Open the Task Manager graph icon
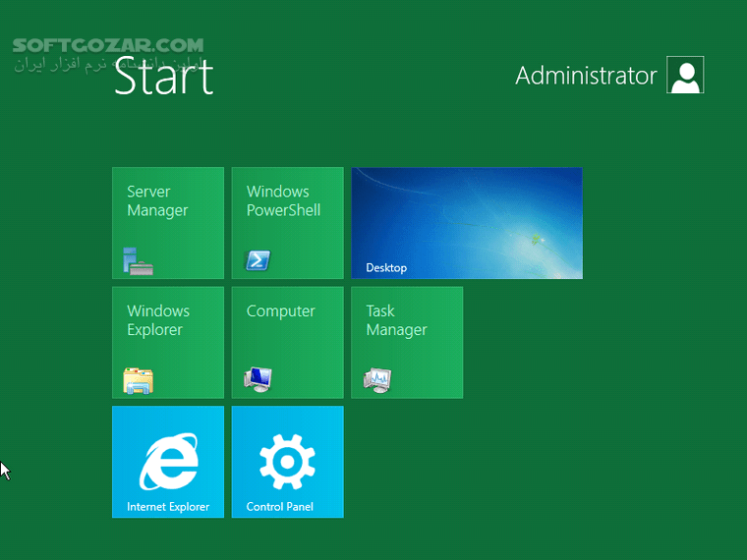The height and width of the screenshot is (560, 747). 377,378
